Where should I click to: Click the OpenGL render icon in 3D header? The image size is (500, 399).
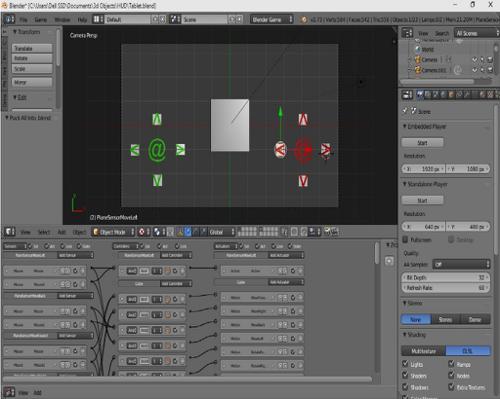coord(328,232)
